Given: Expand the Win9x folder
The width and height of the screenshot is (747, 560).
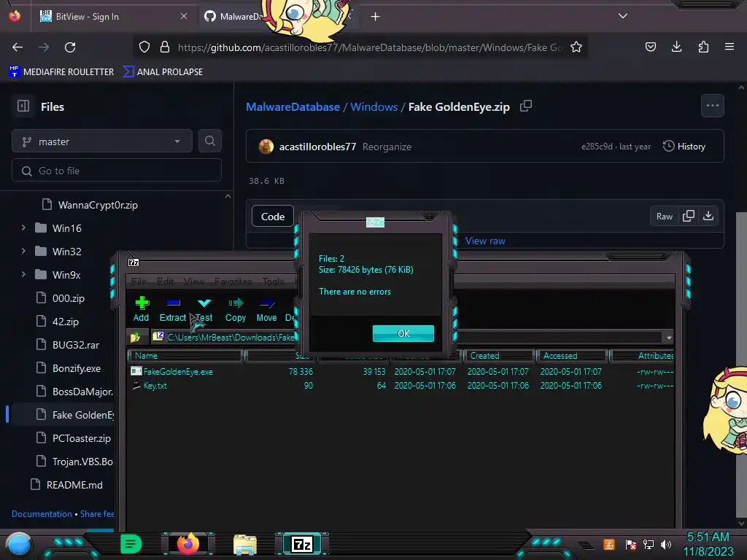Looking at the screenshot, I should click(23, 274).
